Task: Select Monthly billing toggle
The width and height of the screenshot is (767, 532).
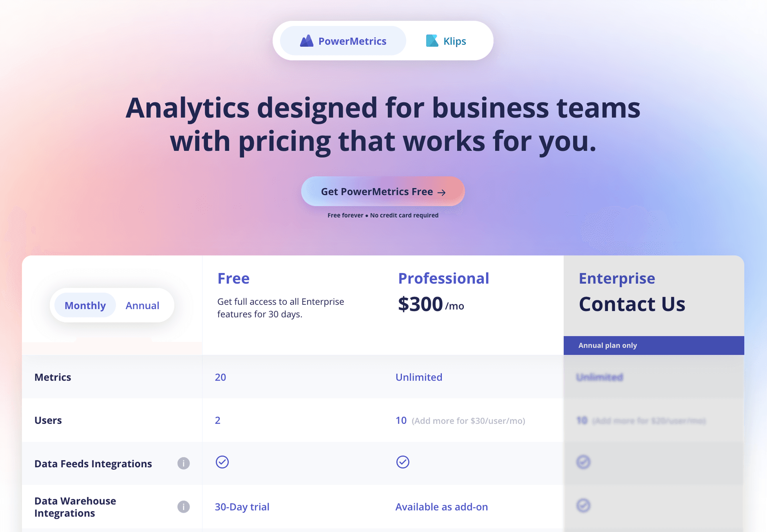Action: point(85,304)
